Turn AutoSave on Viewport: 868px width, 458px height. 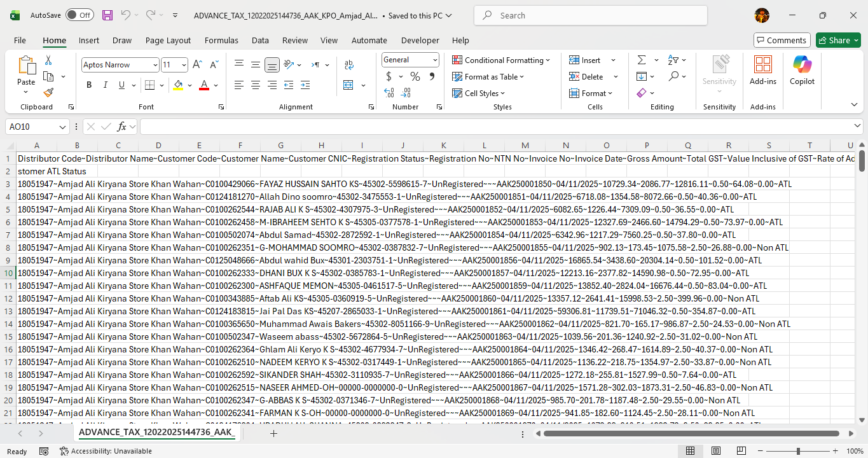pos(79,14)
